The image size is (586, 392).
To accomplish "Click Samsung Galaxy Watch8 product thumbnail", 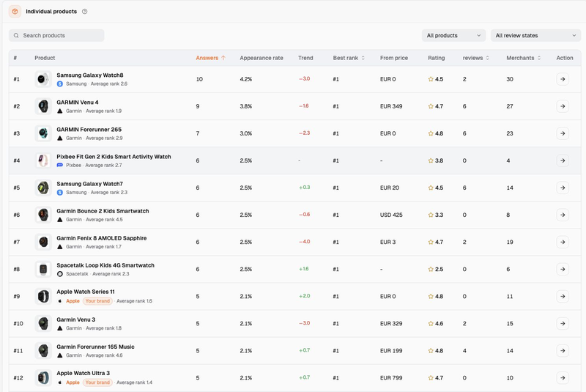I will 43,79.
